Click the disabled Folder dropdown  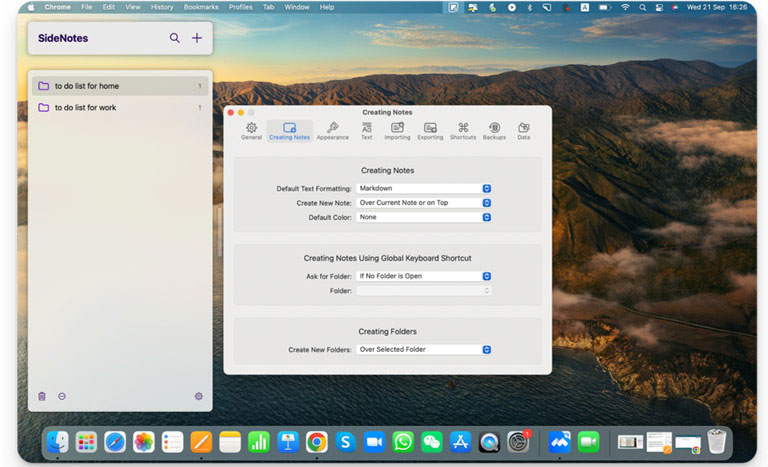click(424, 291)
